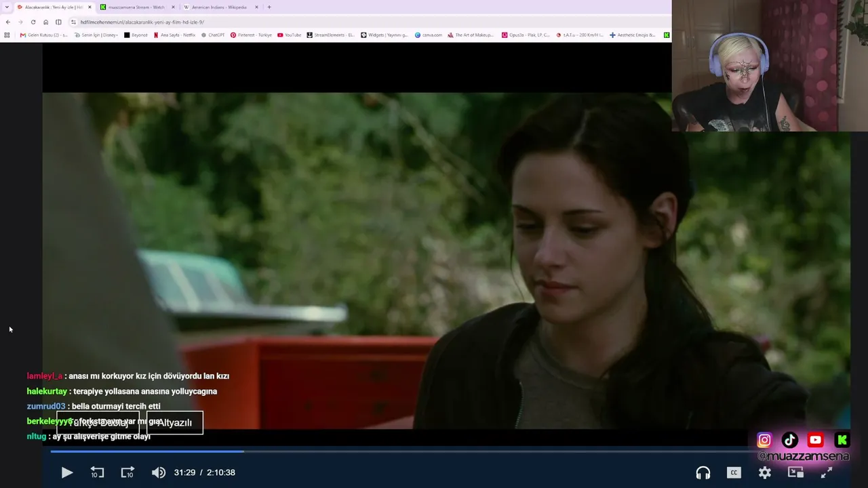This screenshot has height=488, width=868.
Task: Play the paused movie
Action: point(66,472)
